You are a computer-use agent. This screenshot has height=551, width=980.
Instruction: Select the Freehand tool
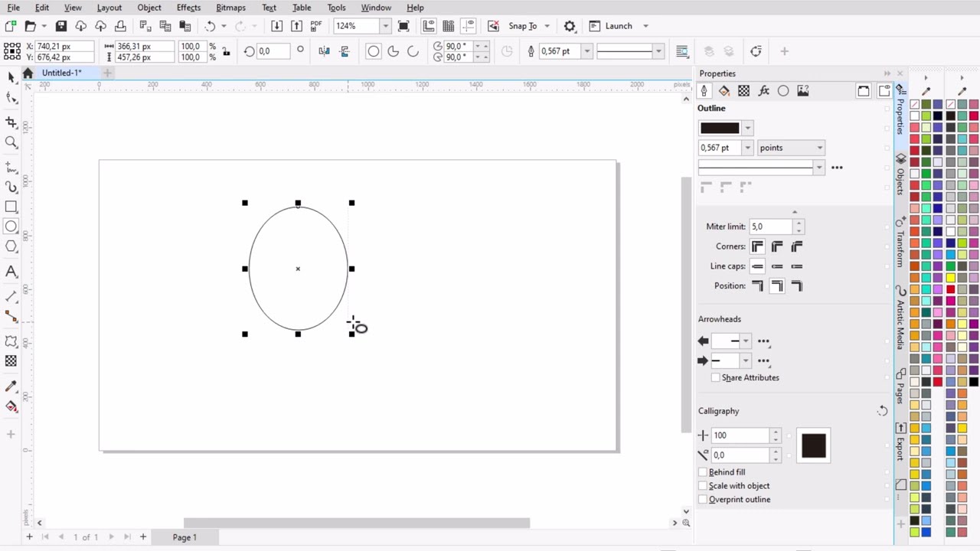11,166
